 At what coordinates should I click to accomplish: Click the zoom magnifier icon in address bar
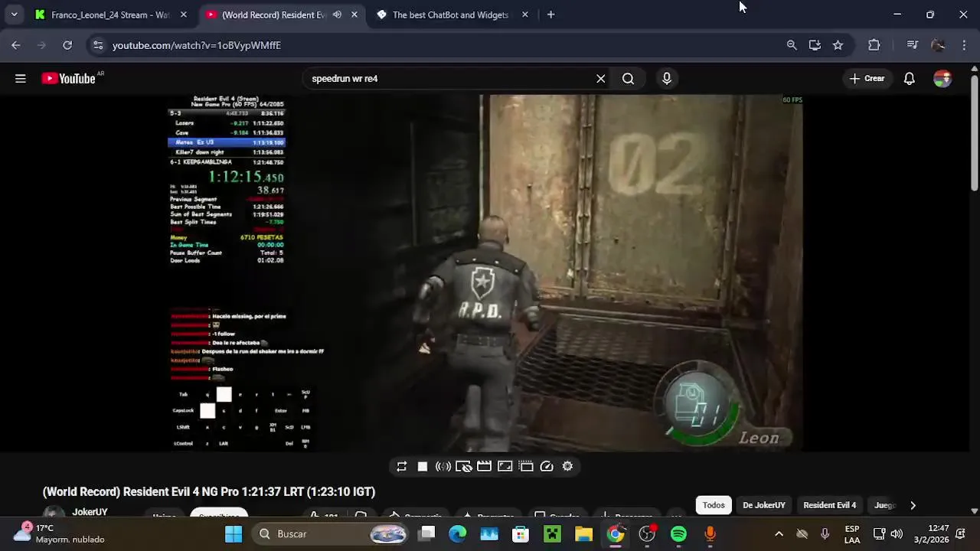coord(792,45)
